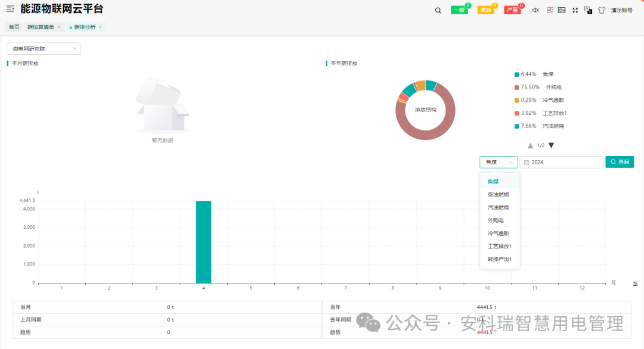Viewport: 644px width, 349px height.
Task: Switch to the 碳核算清单 tab
Action: pos(41,27)
